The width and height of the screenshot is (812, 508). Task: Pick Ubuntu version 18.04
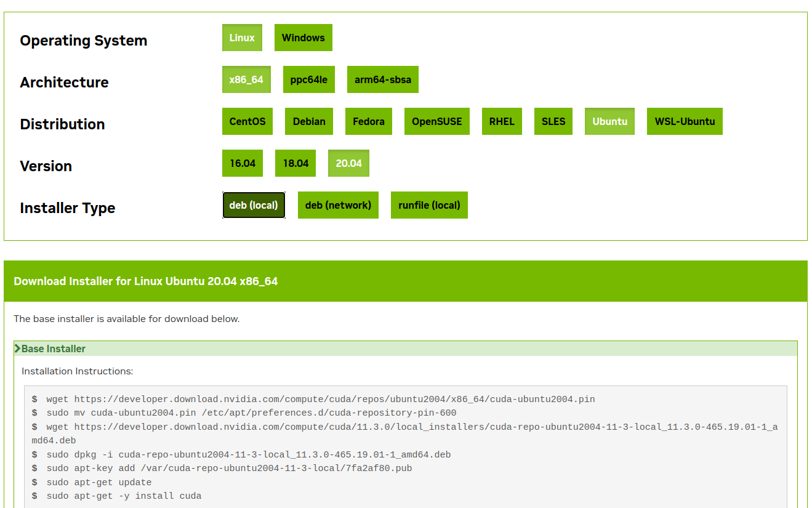295,163
